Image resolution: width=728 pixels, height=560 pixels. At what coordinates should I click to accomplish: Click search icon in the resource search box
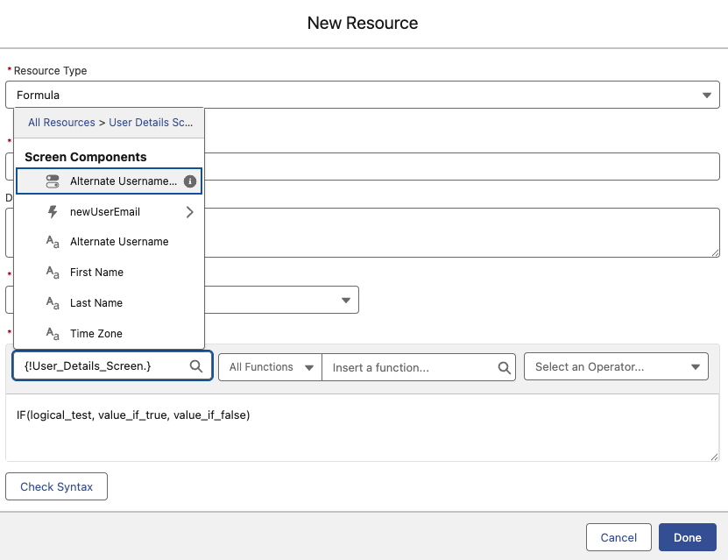[197, 367]
